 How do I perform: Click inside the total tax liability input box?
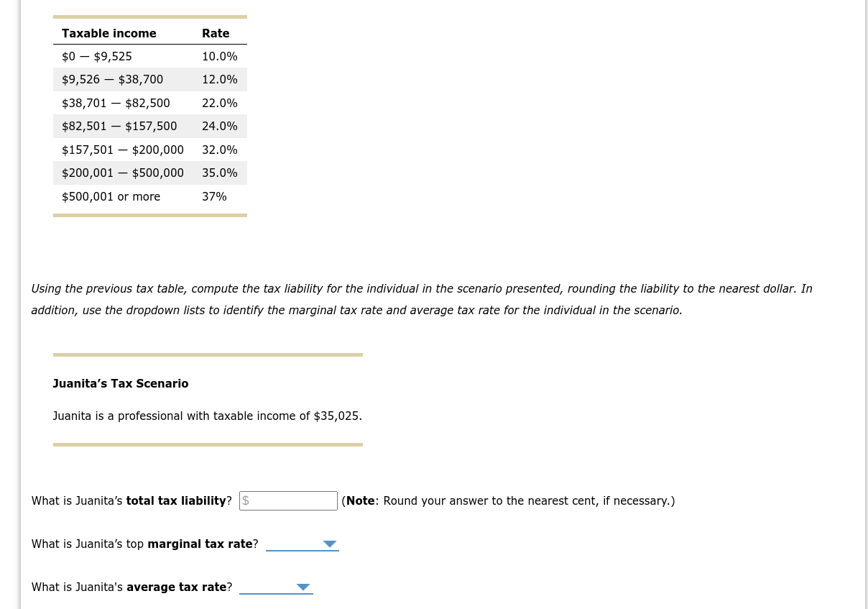[288, 500]
